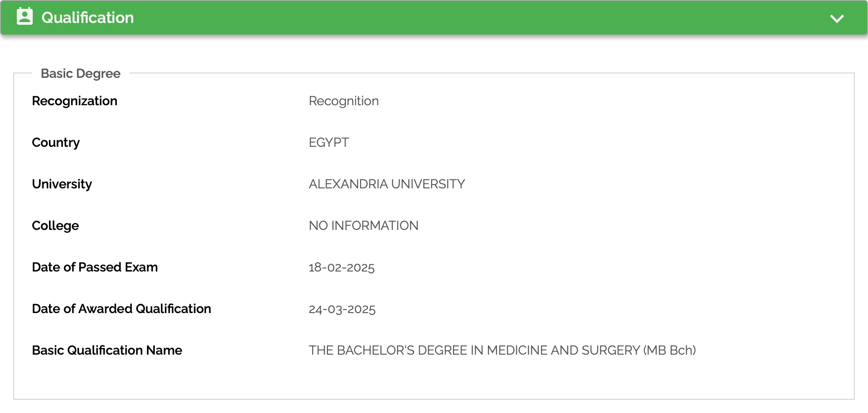Click the College field label
Image resolution: width=868 pixels, height=413 pixels.
point(55,226)
